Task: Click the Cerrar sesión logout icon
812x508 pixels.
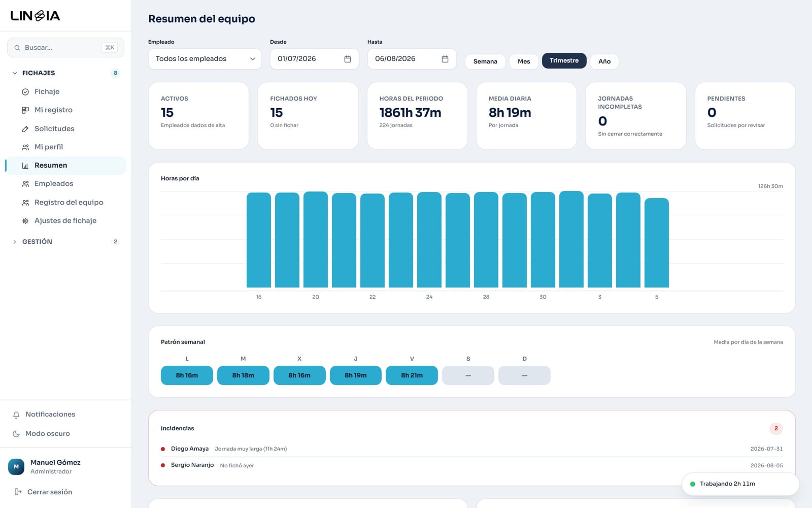Action: 18,492
